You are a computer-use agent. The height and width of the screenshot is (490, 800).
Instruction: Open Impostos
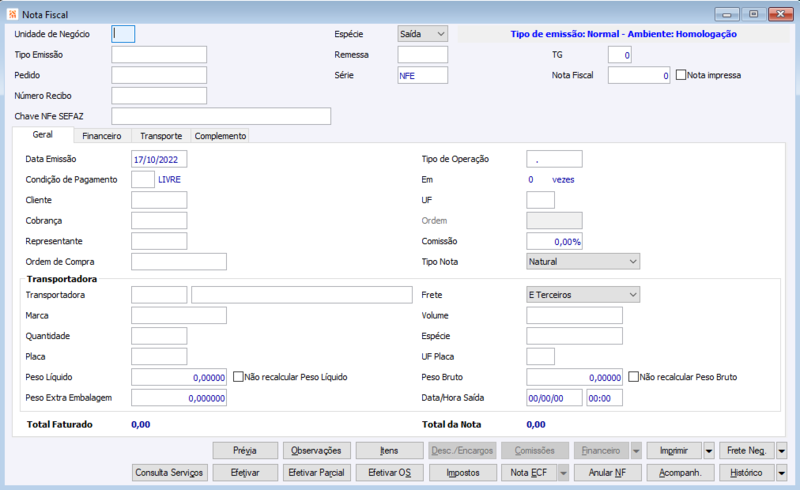[463, 473]
